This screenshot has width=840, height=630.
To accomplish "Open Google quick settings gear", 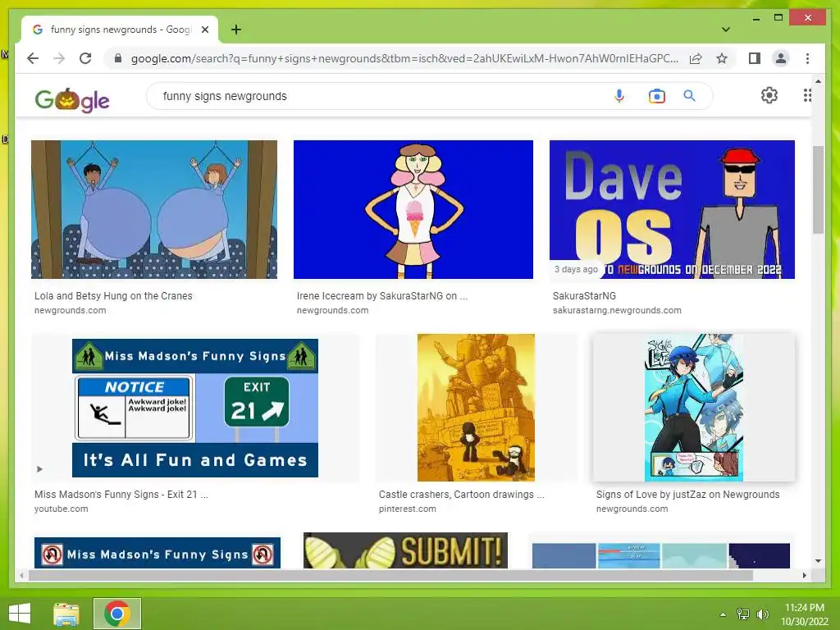I will [769, 95].
